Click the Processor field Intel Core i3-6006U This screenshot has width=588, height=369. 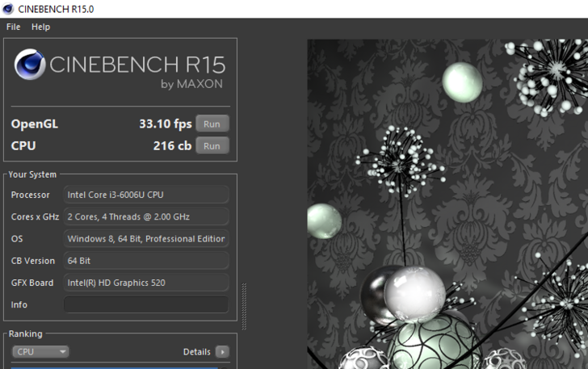coord(146,195)
